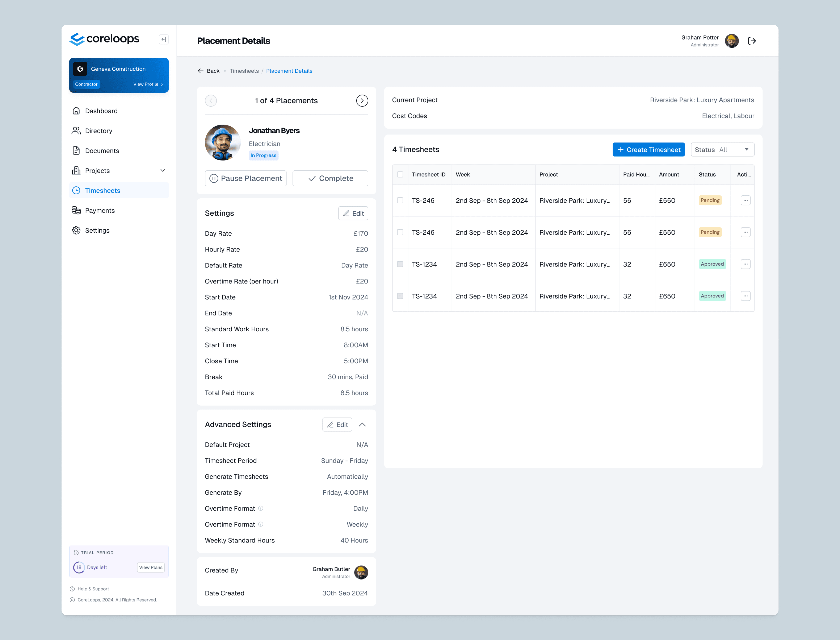Open Payments from the sidebar
840x640 pixels.
click(x=100, y=210)
